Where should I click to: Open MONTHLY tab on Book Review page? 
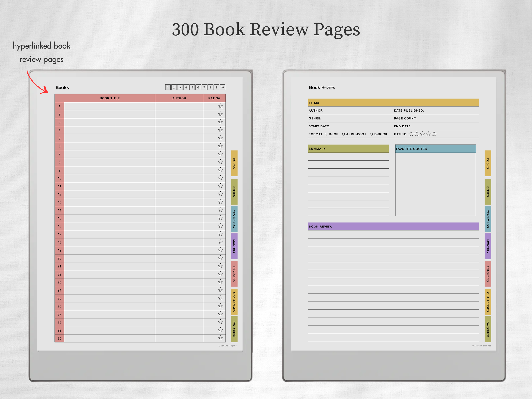(x=488, y=246)
